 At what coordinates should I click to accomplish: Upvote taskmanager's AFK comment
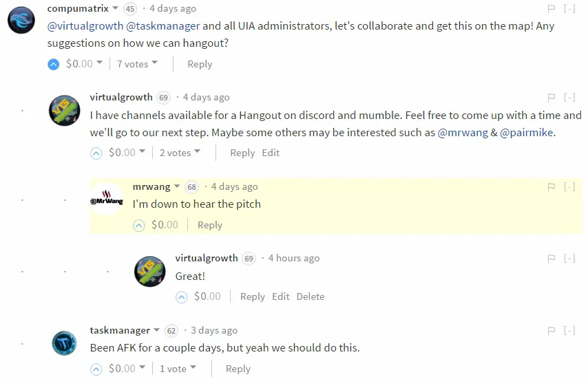96,369
